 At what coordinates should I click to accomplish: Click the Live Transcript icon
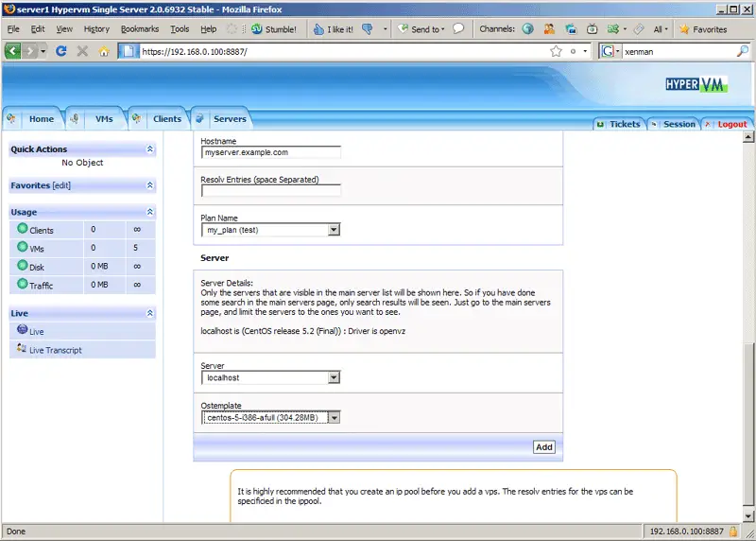pos(21,348)
